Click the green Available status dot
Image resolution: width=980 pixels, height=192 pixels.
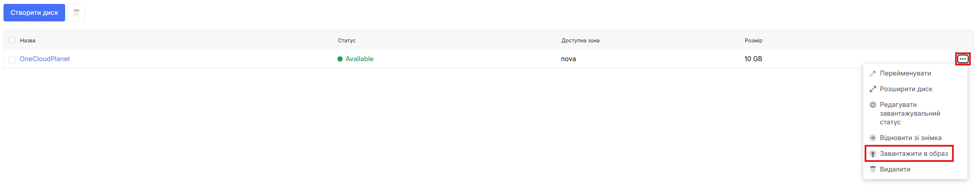pos(340,59)
